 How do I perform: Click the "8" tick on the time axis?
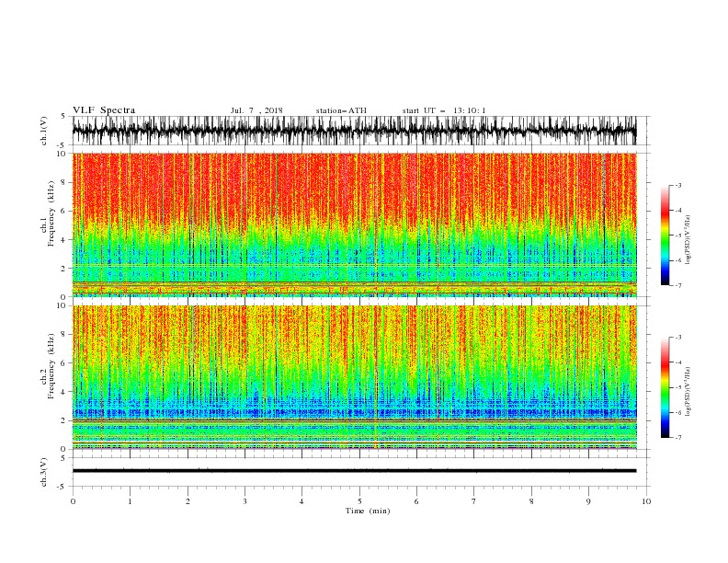pos(531,501)
